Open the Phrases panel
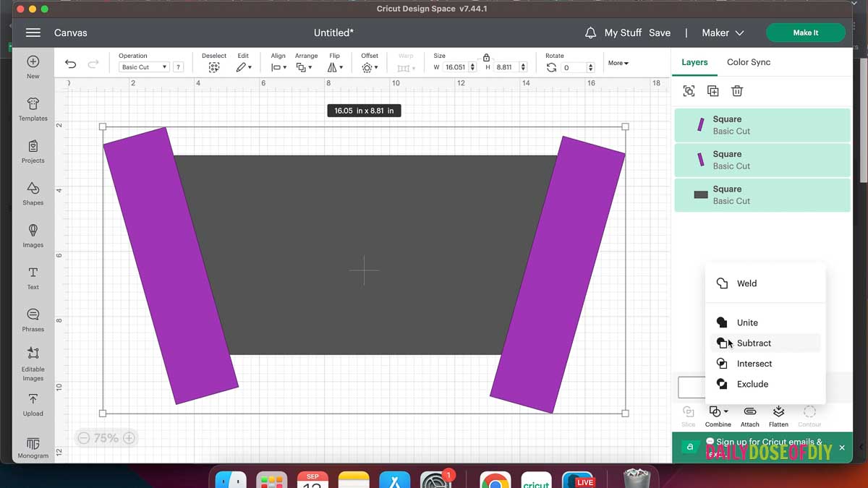868x488 pixels. click(x=33, y=318)
